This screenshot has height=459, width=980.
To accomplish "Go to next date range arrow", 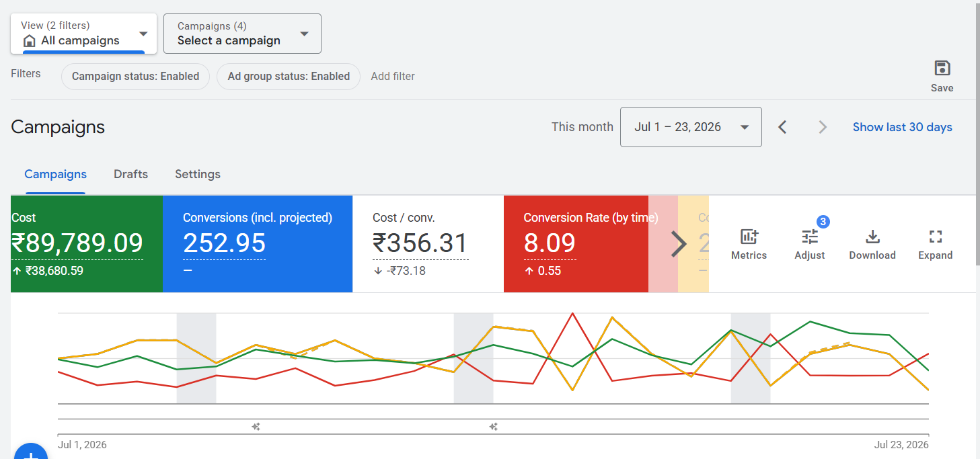I will [x=822, y=127].
